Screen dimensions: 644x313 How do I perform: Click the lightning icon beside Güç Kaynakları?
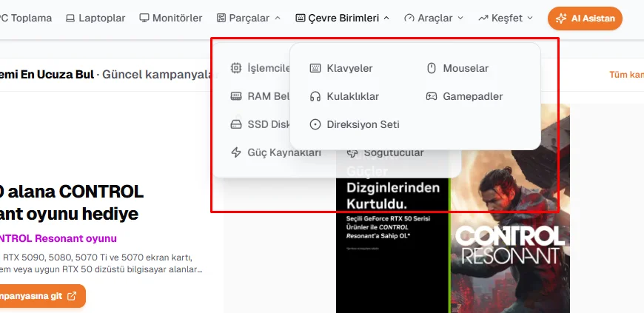(236, 153)
